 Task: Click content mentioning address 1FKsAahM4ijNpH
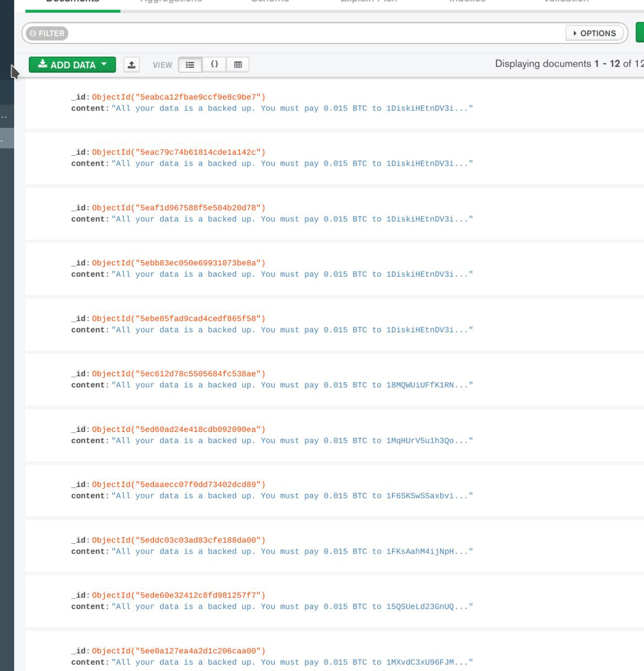pyautogui.click(x=292, y=551)
